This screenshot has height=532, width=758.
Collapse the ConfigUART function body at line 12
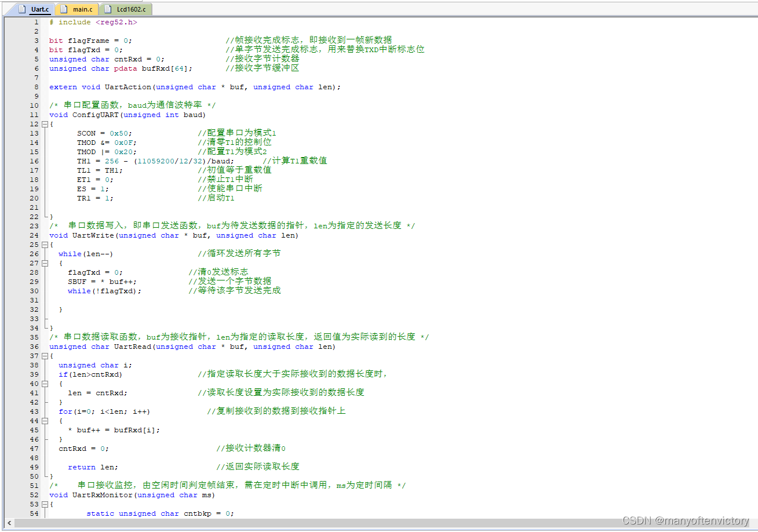point(44,124)
